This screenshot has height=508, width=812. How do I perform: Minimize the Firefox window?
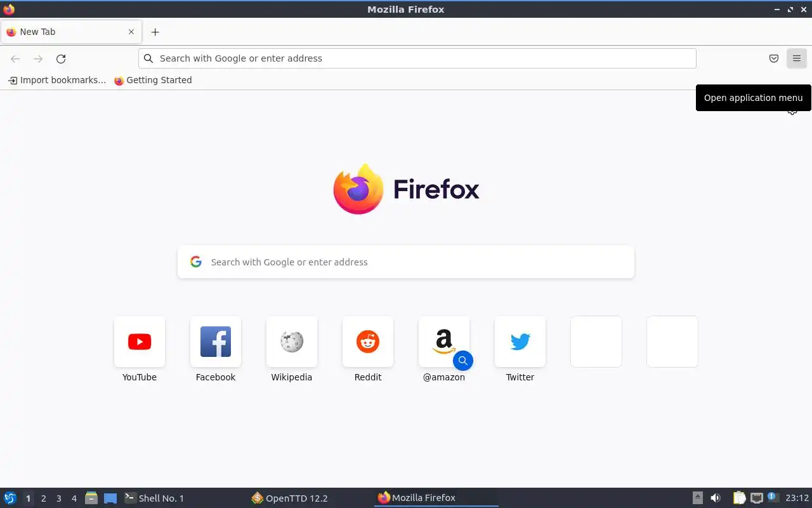(x=777, y=10)
